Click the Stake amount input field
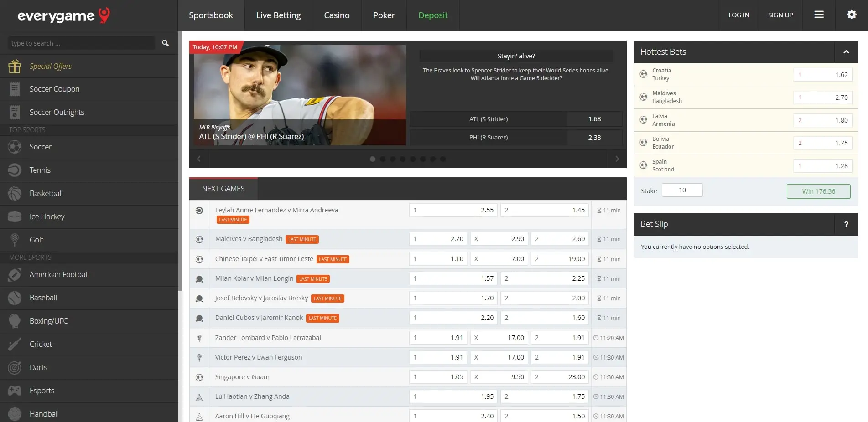Screen dimensions: 868x422 click(x=682, y=190)
